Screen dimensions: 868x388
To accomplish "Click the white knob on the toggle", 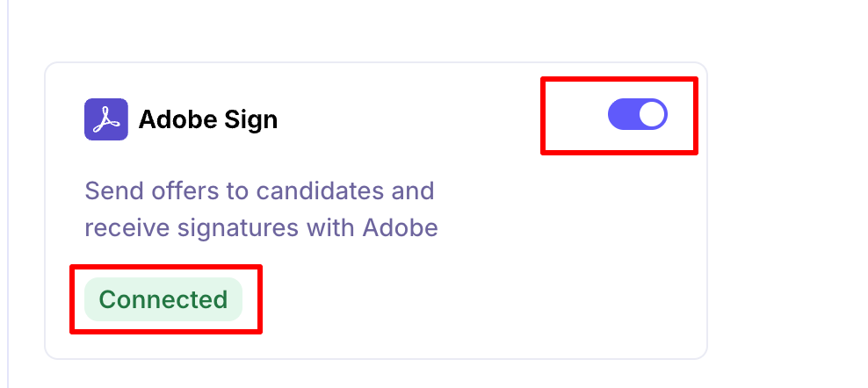I will (652, 115).
